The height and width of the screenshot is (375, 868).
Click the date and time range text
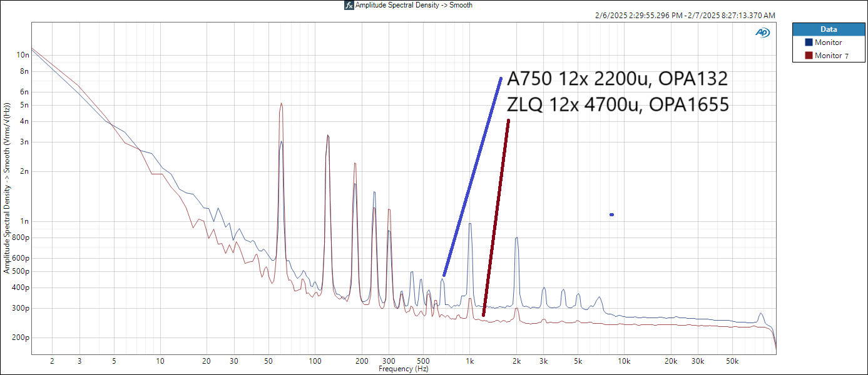(x=687, y=15)
